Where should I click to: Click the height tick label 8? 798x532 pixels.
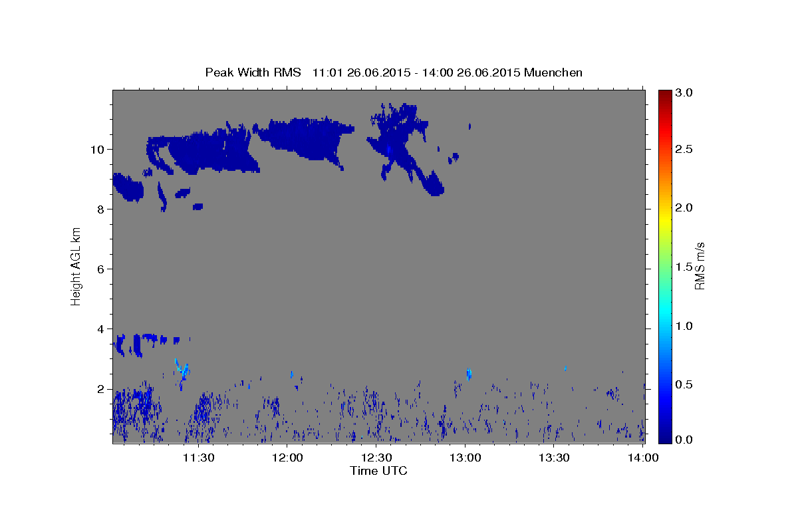(101, 209)
